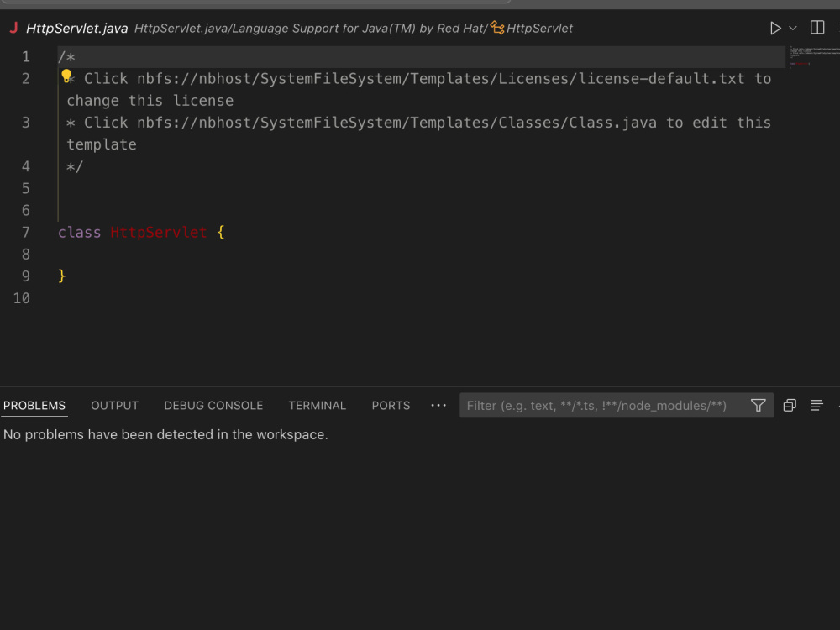Image resolution: width=840 pixels, height=630 pixels.
Task: Click the minimap preview of the code
Action: 813,57
